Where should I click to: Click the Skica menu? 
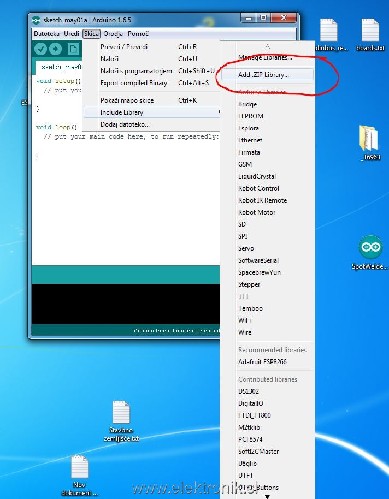(91, 34)
